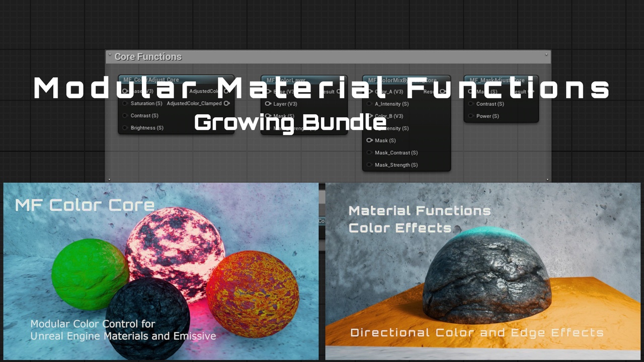
Task: Click the Growing Bundle subtitle text
Action: point(290,122)
